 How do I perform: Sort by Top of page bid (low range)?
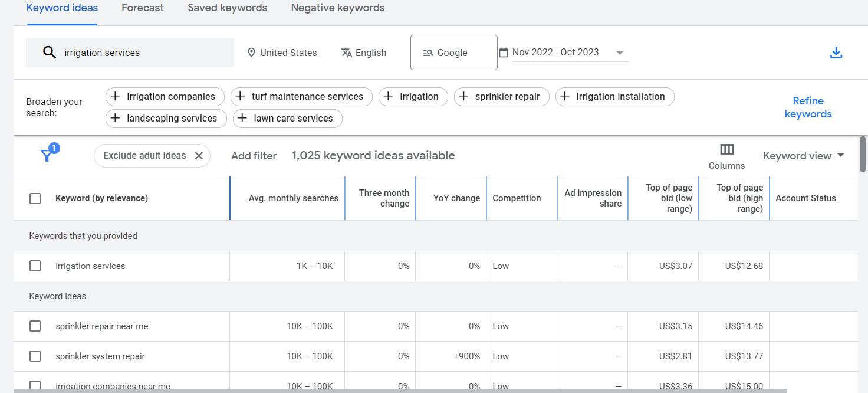pos(669,198)
